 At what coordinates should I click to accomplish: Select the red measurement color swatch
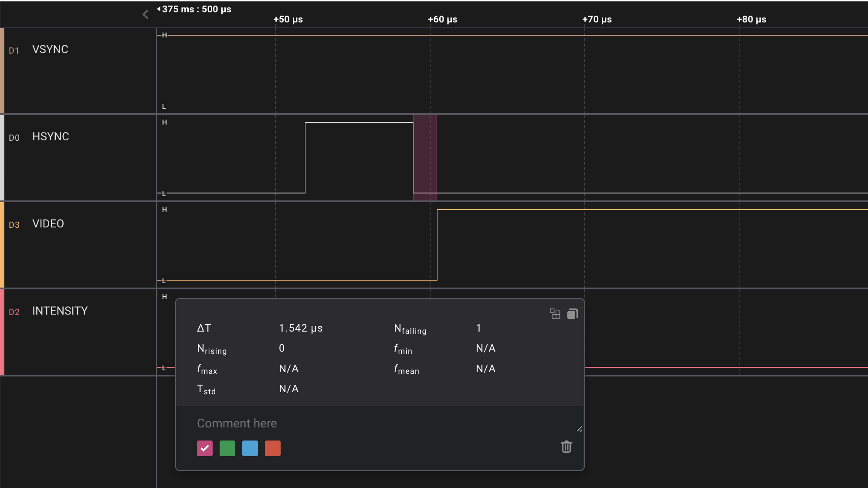click(x=273, y=448)
